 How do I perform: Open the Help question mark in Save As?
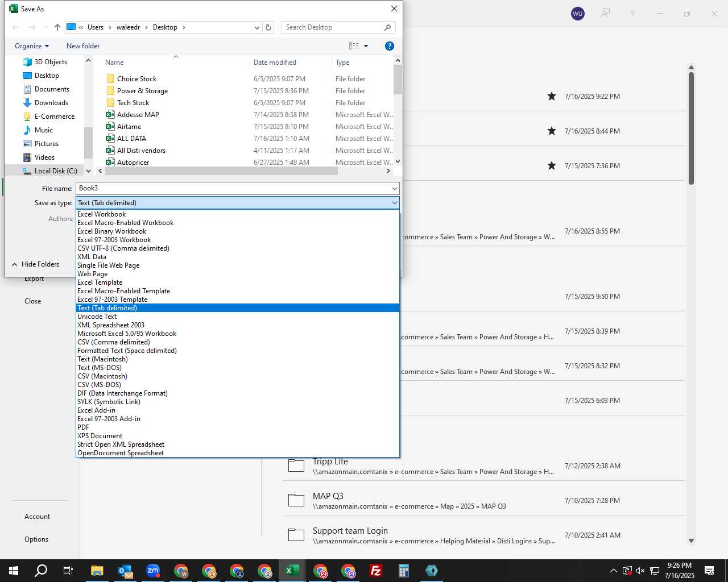pyautogui.click(x=390, y=46)
